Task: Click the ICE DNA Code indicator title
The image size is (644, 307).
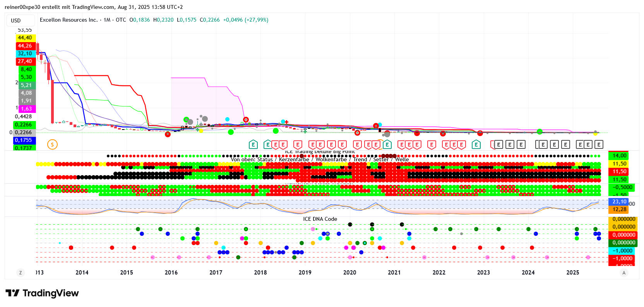Action: pos(320,219)
